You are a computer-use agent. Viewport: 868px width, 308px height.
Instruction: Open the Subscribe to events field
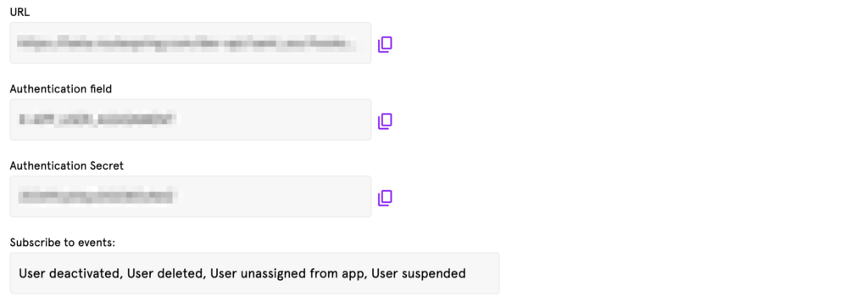(x=254, y=273)
